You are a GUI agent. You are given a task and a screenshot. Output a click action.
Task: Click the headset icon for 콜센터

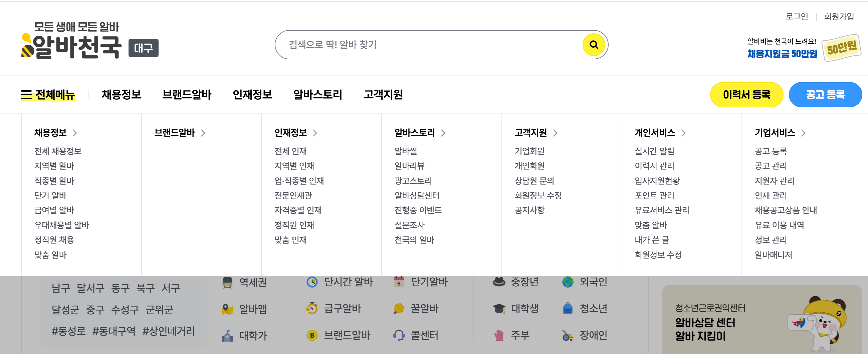click(x=399, y=335)
